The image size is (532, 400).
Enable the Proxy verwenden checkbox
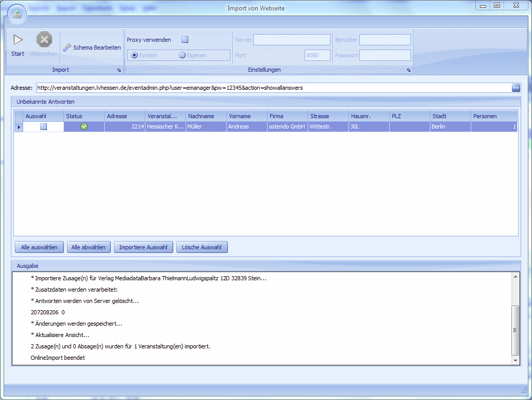click(185, 40)
